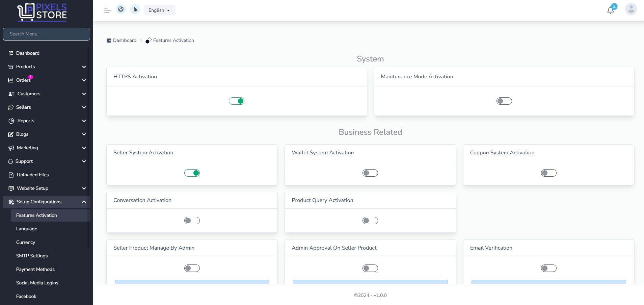644x305 pixels.
Task: Switch on Coupon System Activation
Action: 548,173
